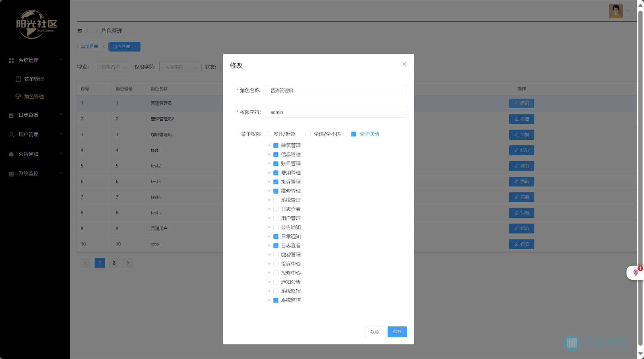This screenshot has width=644, height=359.
Task: Click 编辑 pencil button for row test4
Action: click(x=522, y=197)
